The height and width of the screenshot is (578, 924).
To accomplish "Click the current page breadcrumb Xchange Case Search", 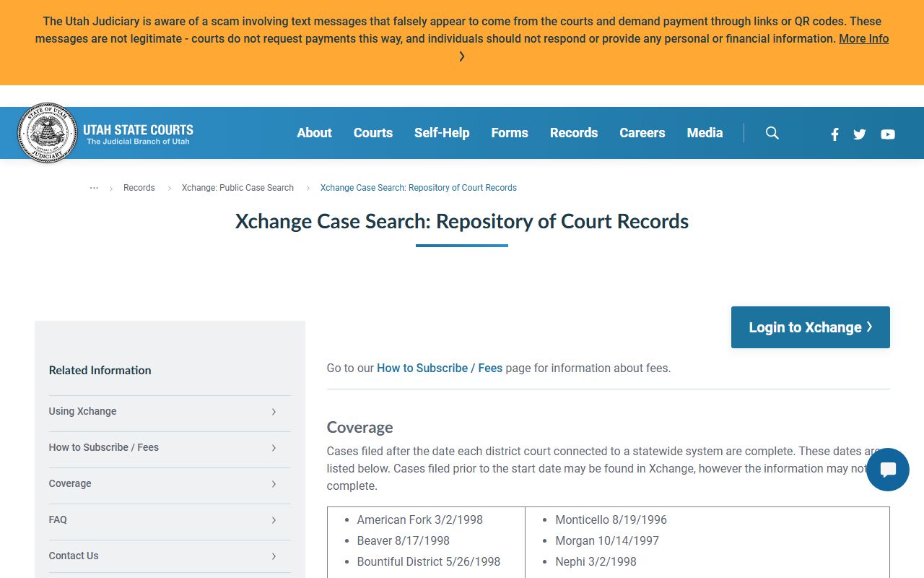I will coord(419,188).
